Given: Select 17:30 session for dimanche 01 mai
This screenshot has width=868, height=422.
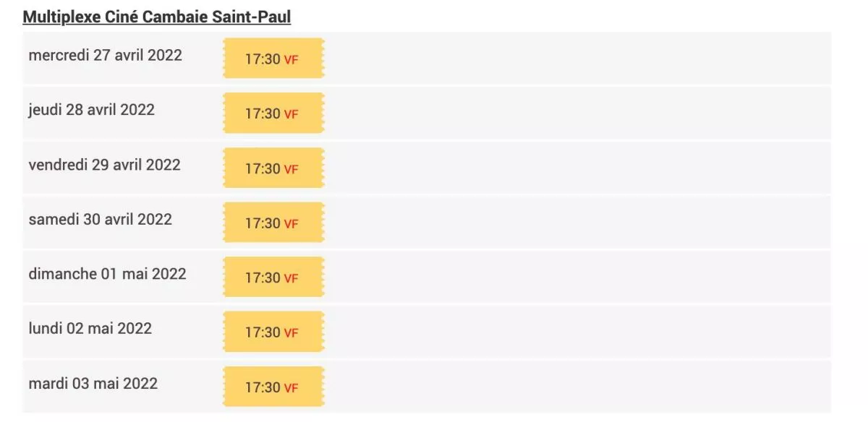Looking at the screenshot, I should (x=273, y=277).
